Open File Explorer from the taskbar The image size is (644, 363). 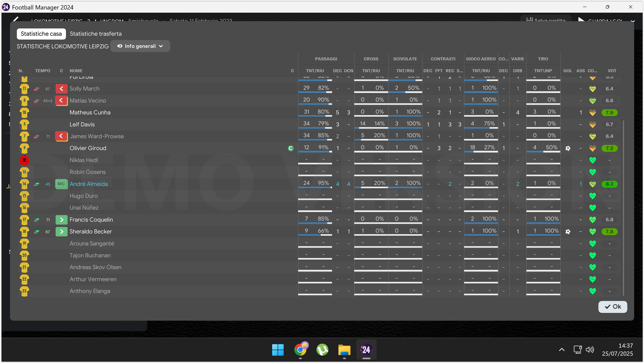(x=344, y=350)
